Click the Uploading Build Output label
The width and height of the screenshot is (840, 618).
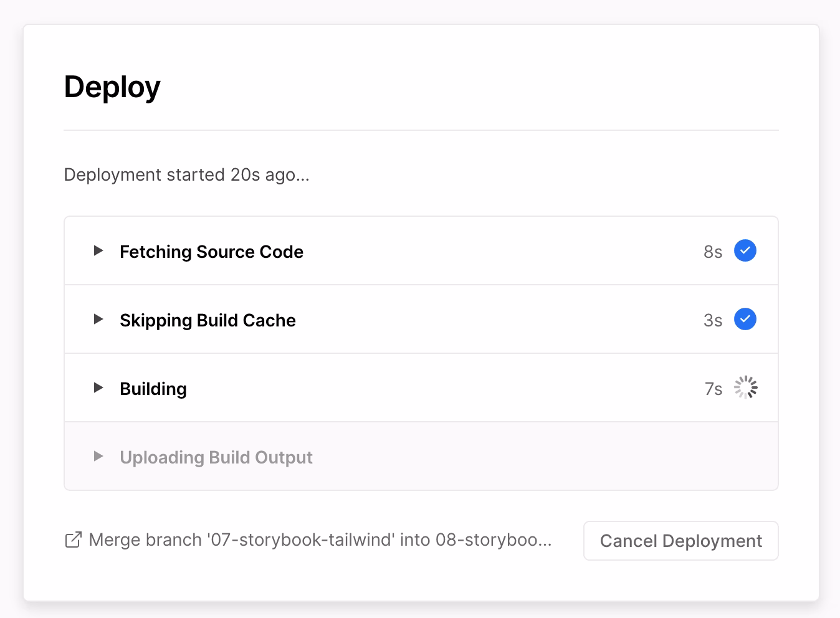(x=216, y=457)
